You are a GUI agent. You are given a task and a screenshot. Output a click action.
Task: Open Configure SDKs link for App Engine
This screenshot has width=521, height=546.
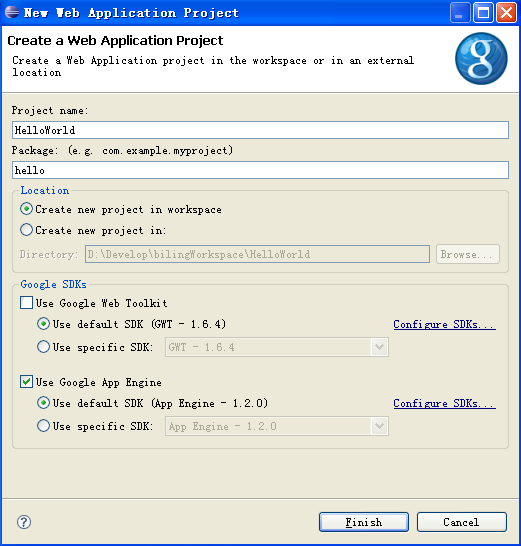pos(444,404)
